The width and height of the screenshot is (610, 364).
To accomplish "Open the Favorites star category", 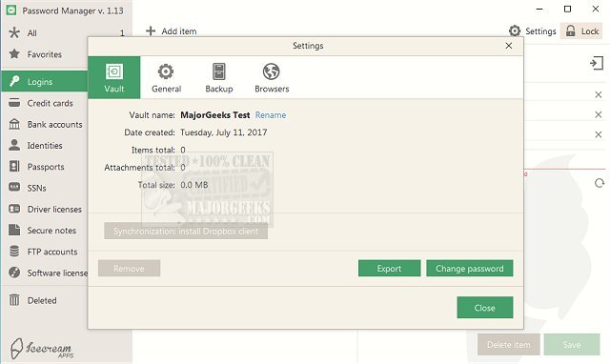I will tap(45, 54).
